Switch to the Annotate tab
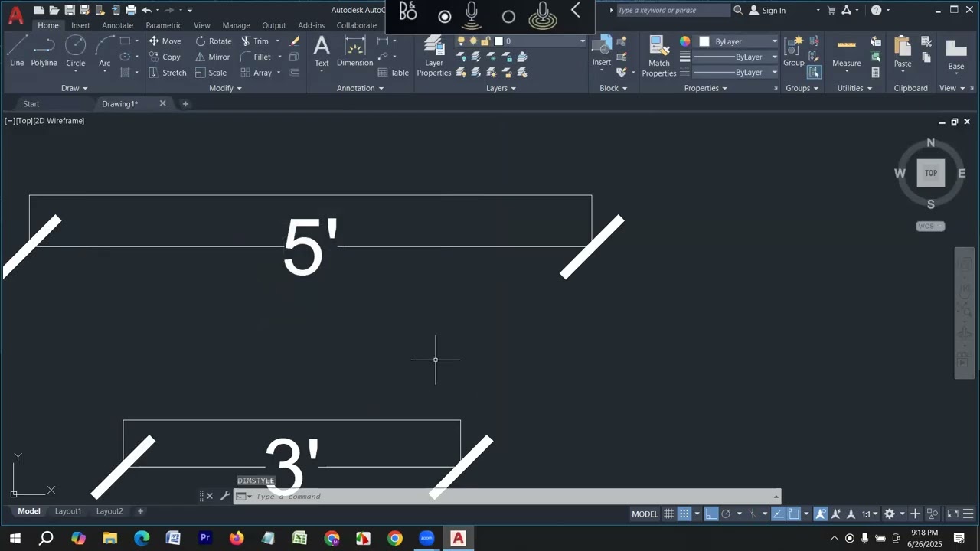 click(x=117, y=25)
